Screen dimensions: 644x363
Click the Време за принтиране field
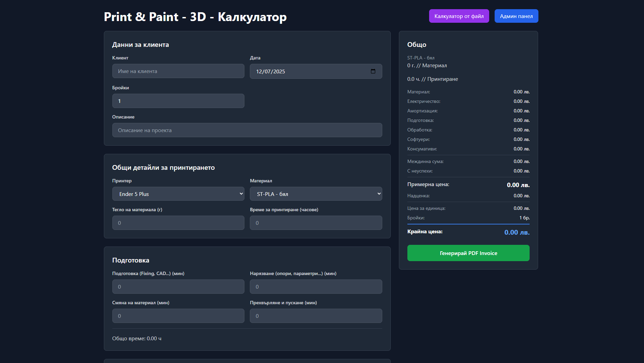(x=316, y=222)
